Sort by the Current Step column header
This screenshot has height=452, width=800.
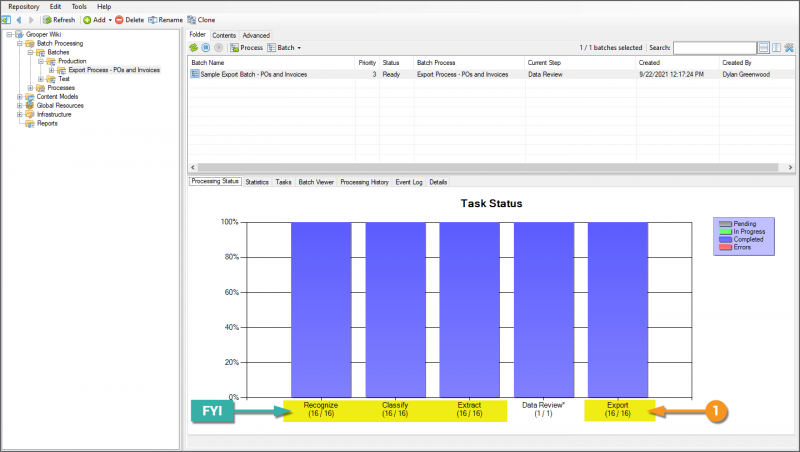click(580, 63)
